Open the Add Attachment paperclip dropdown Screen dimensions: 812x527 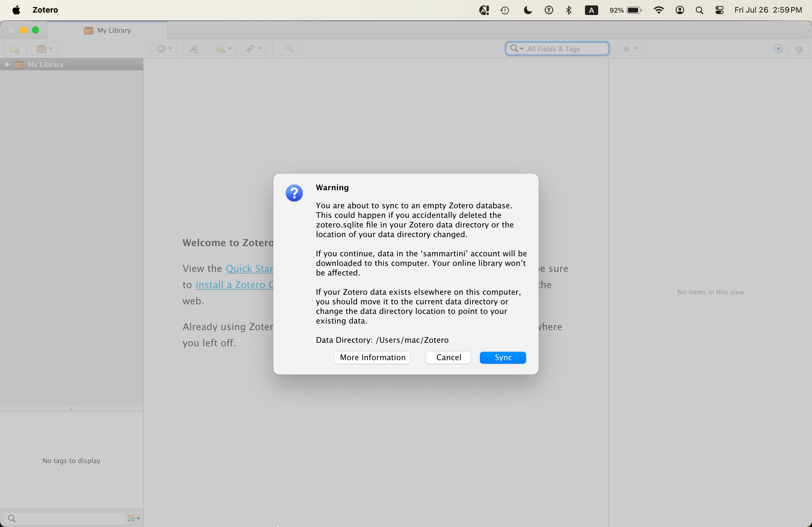pyautogui.click(x=253, y=49)
